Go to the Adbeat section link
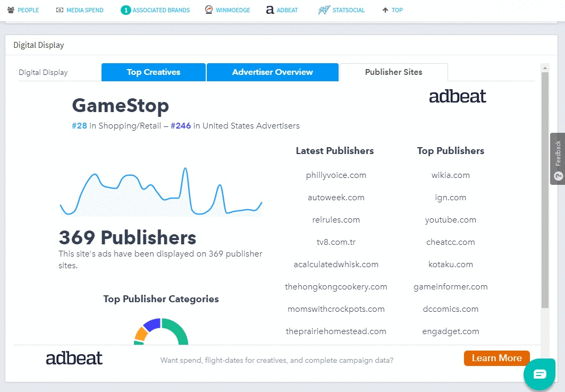 (x=287, y=10)
